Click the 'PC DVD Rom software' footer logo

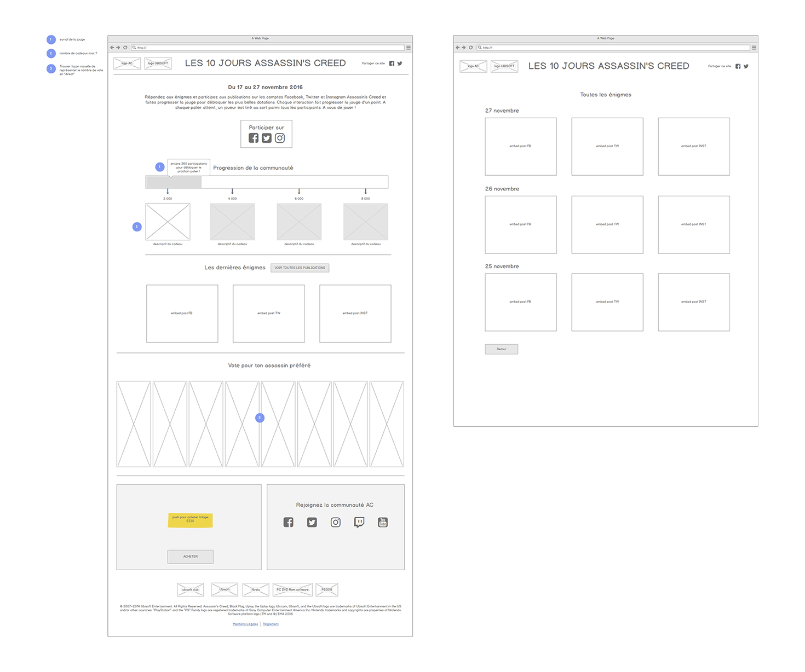[292, 589]
